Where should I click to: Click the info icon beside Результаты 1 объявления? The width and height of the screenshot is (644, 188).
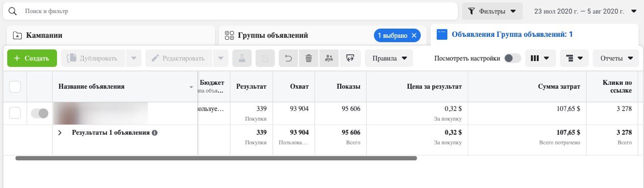[154, 133]
